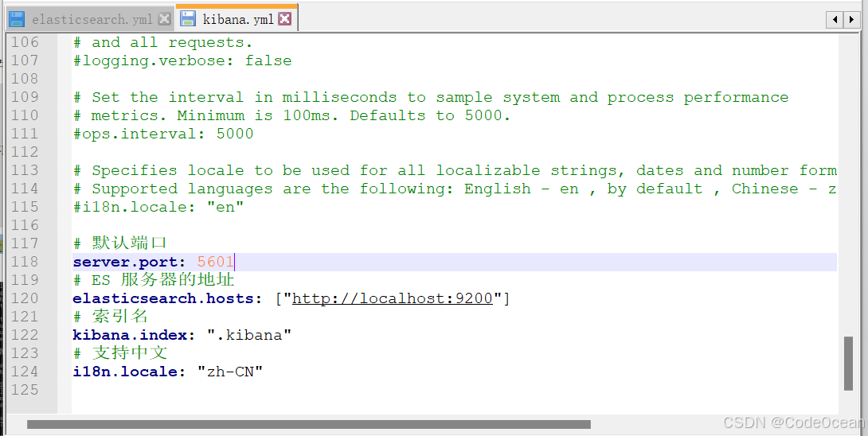Screen dimensions: 868x436
Task: Click the kibana.index key
Action: coord(130,335)
